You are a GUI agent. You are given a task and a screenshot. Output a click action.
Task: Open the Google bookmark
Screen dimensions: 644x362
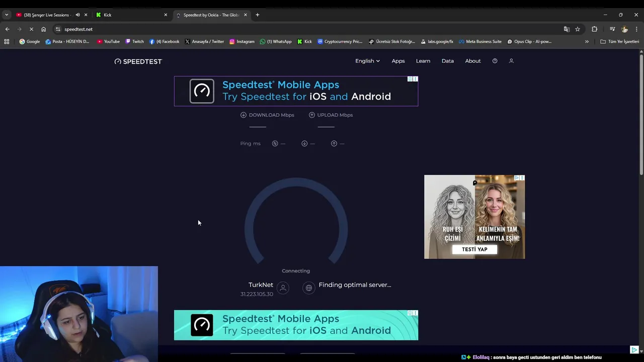click(x=30, y=42)
